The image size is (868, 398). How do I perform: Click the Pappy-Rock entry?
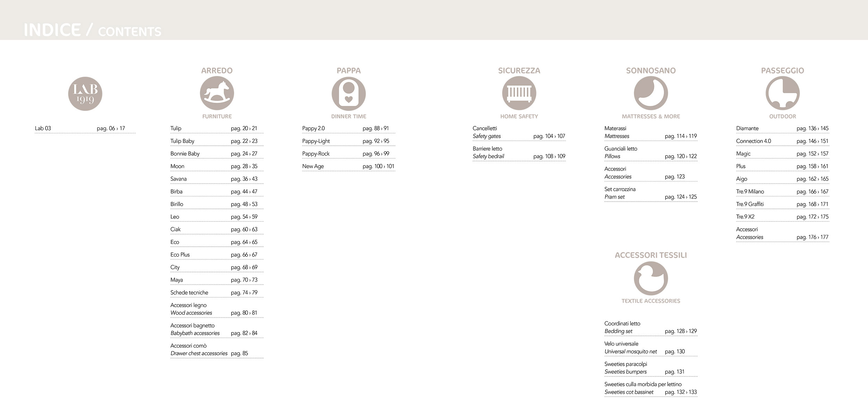(349, 153)
